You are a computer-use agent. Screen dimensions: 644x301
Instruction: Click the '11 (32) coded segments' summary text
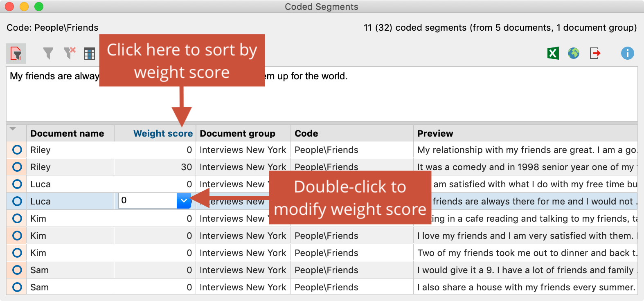coord(500,27)
